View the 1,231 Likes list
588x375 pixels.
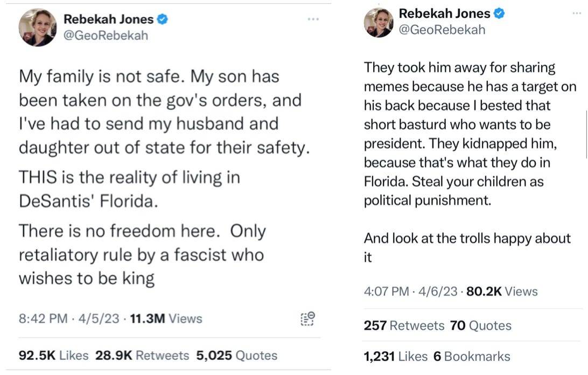[395, 356]
